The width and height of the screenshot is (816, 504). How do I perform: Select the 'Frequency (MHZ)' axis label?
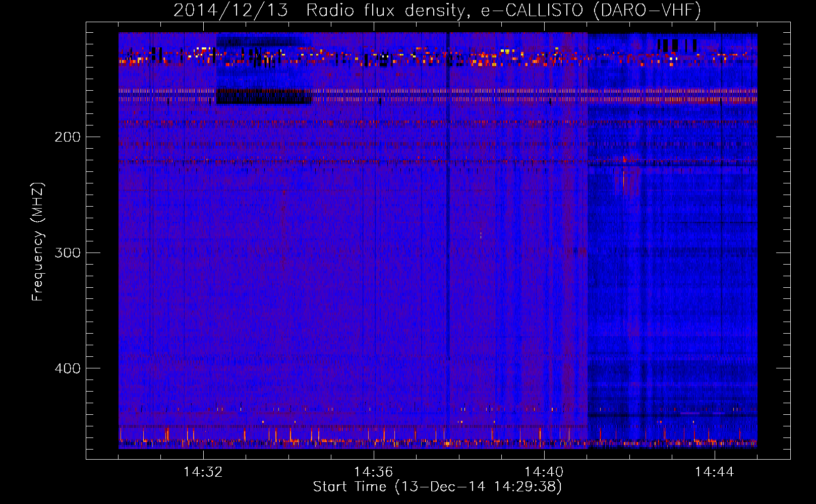coord(38,242)
